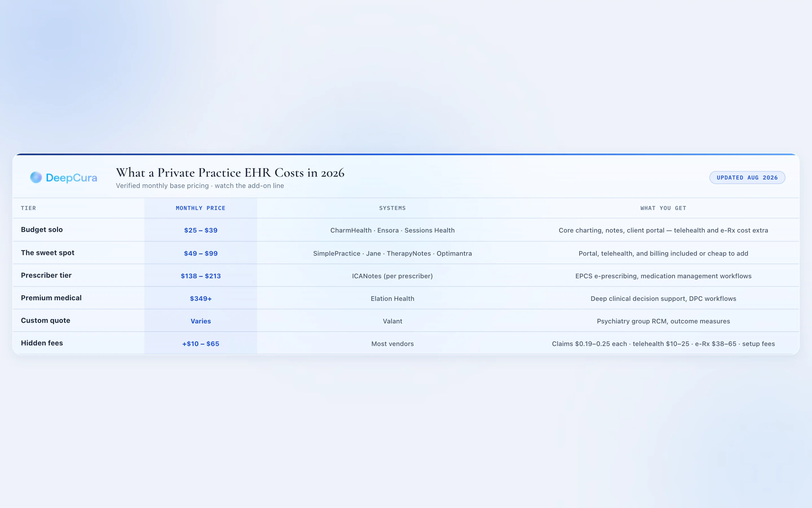Select the '$349+' price cell
Viewport: 812px width, 508px height.
pyautogui.click(x=201, y=298)
